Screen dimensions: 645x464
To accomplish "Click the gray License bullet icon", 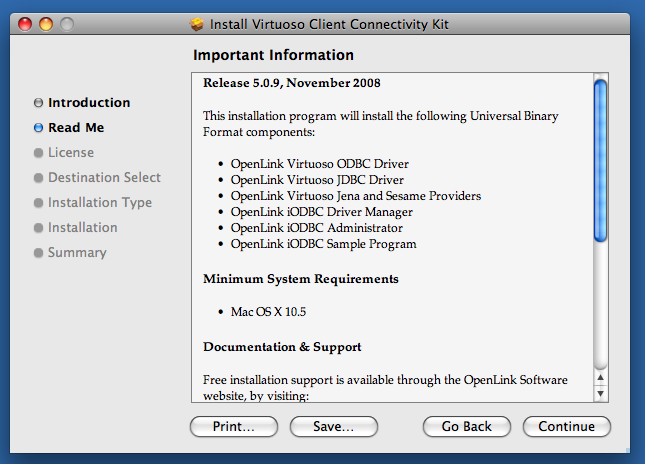I will coord(38,153).
